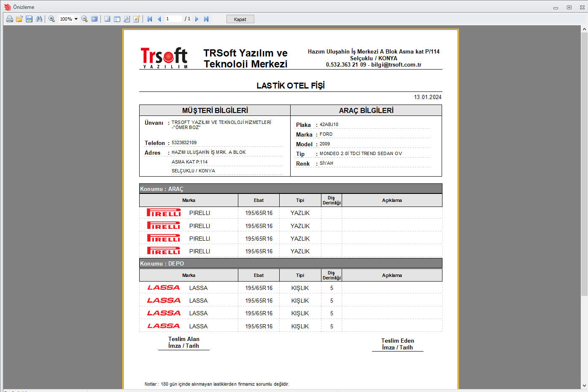This screenshot has width=588, height=392.
Task: Click the first Pirelli logo under Konumu: ARAÇ
Action: [164, 212]
